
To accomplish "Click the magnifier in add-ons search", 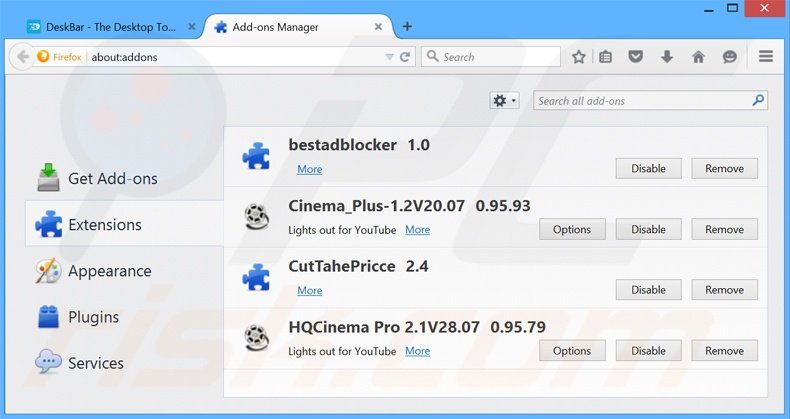I will point(758,100).
